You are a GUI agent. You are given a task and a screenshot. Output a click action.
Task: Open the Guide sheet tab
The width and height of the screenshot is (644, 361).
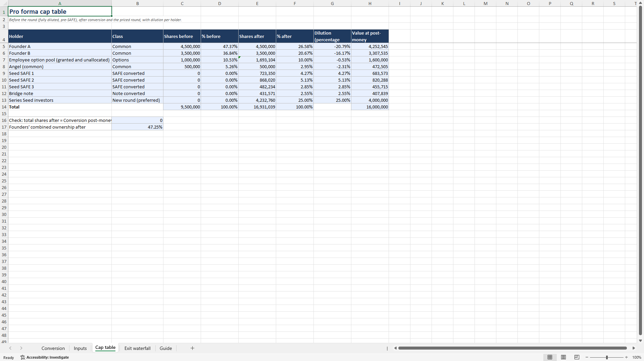pyautogui.click(x=166, y=348)
